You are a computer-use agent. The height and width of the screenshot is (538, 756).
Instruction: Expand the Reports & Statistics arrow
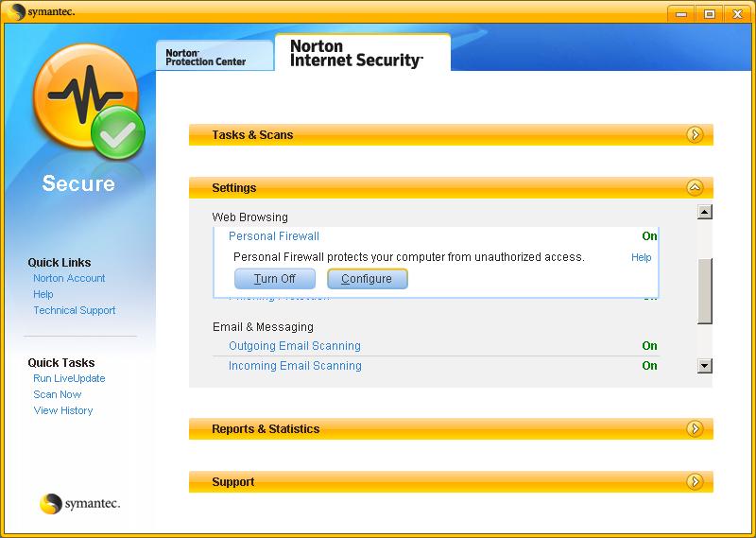click(x=695, y=428)
